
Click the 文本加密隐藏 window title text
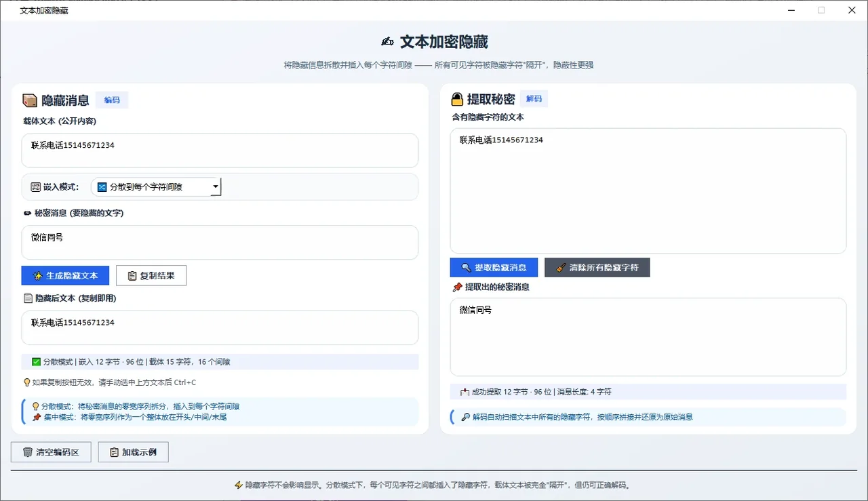point(44,10)
